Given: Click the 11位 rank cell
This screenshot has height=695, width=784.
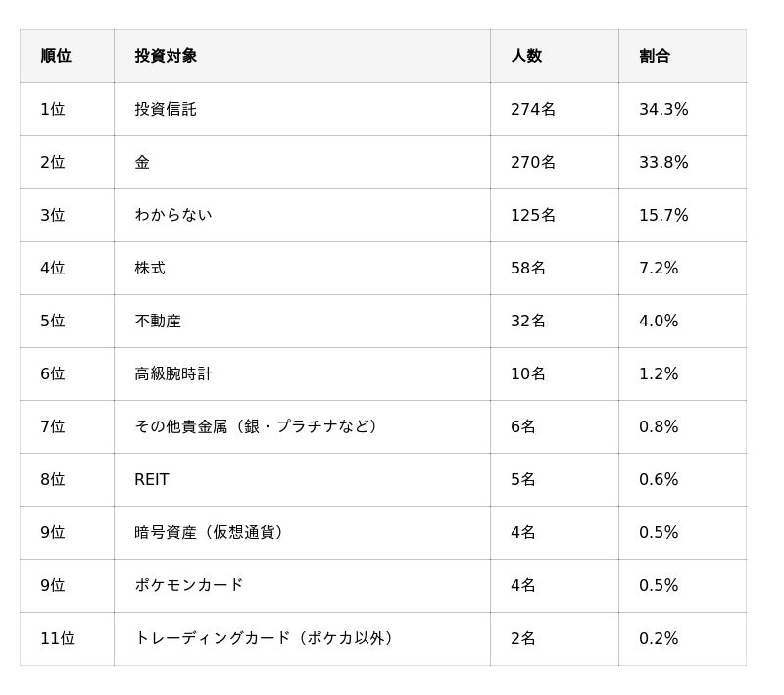Looking at the screenshot, I should click(58, 638).
